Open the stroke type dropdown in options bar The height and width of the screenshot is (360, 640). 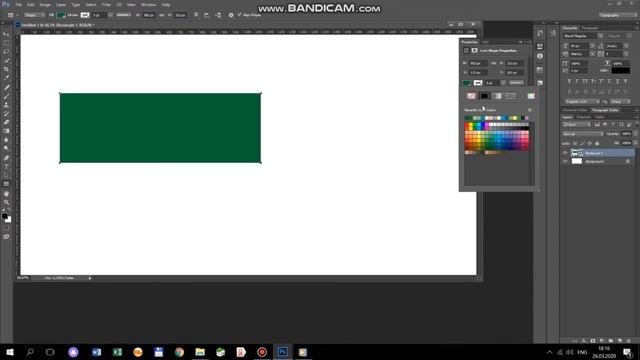(x=124, y=15)
